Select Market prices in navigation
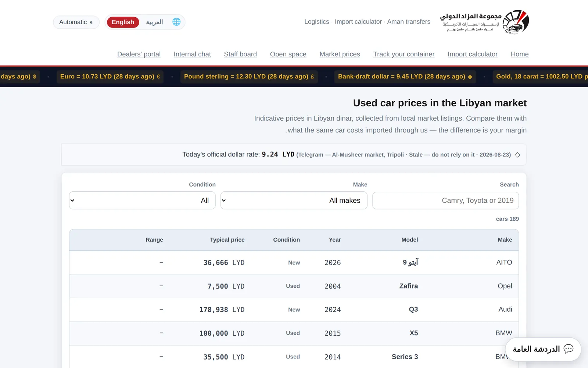The width and height of the screenshot is (588, 368). click(x=340, y=54)
